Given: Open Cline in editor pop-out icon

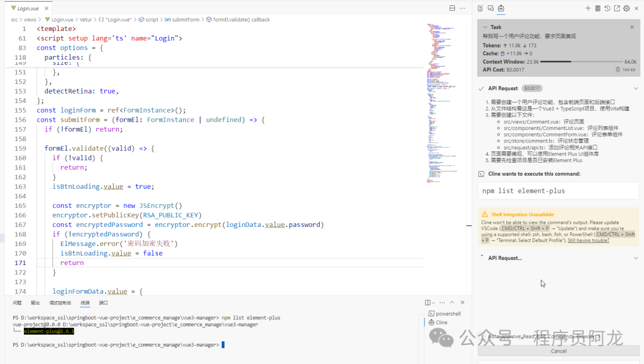Looking at the screenshot, I should (x=617, y=8).
